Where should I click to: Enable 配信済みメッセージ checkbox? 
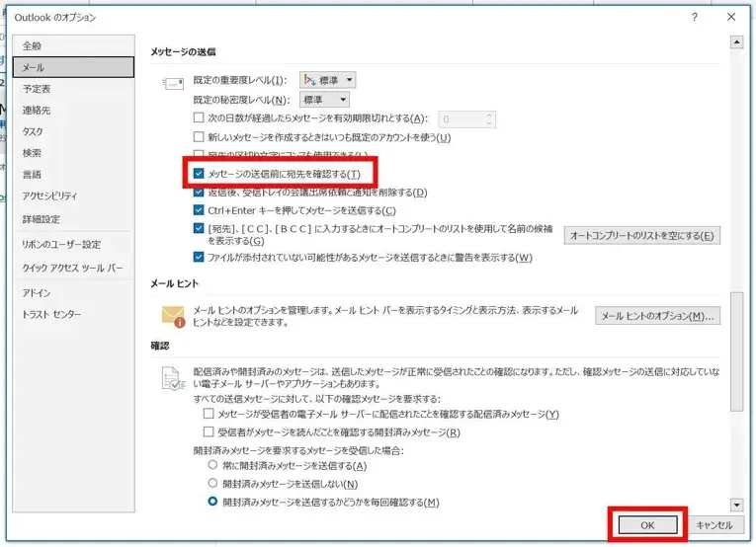209,414
